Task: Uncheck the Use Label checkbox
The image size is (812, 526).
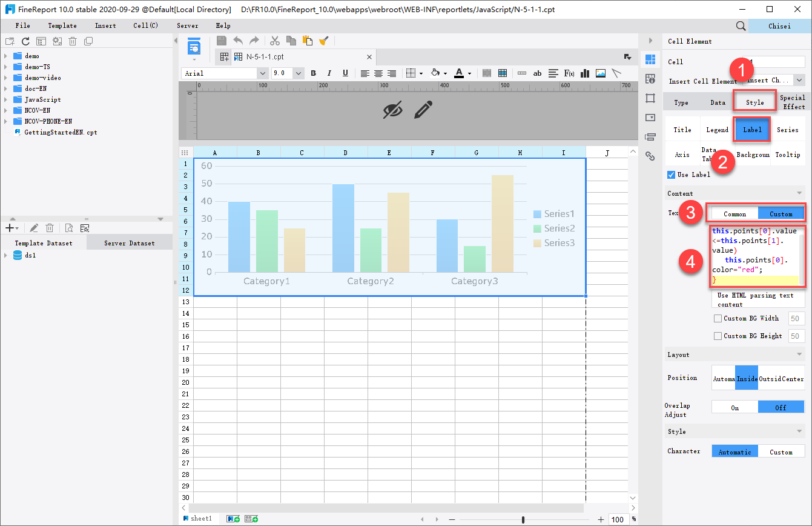Action: pos(671,175)
